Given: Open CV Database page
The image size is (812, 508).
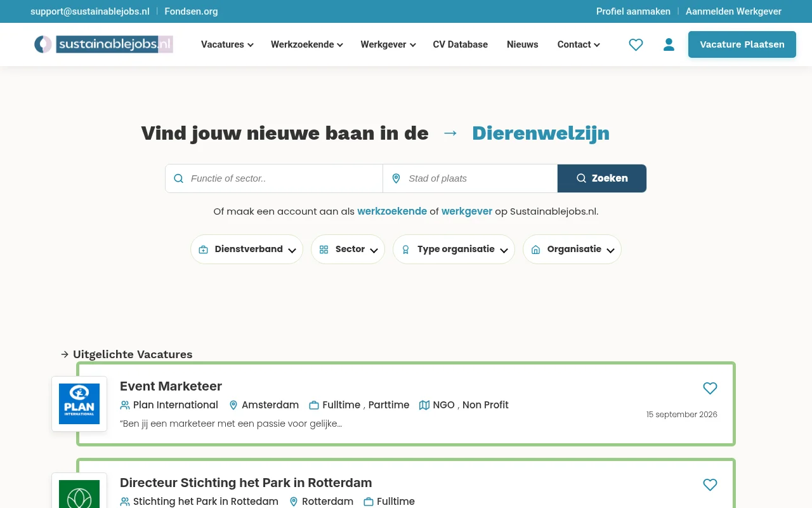Looking at the screenshot, I should click(461, 44).
